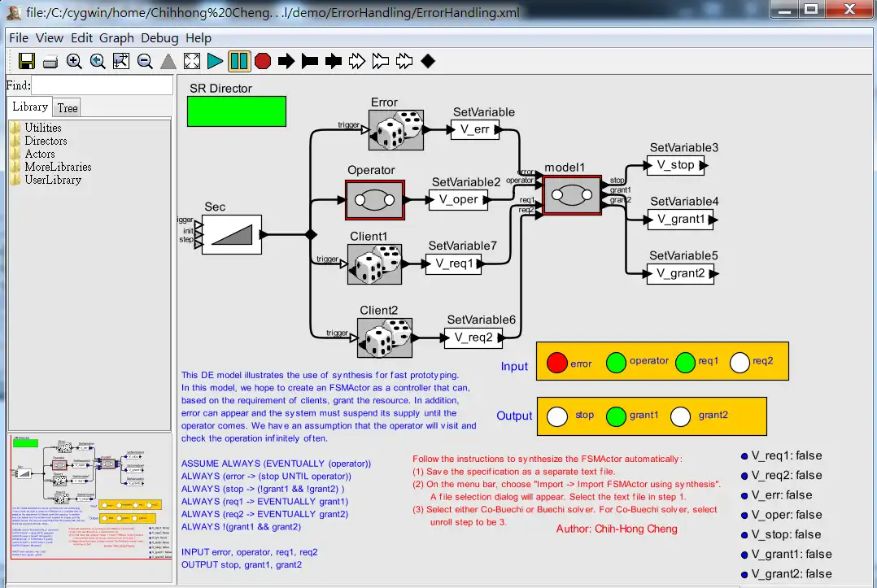Save the model using the save icon
Viewport: 877px width, 588px height.
pos(26,61)
